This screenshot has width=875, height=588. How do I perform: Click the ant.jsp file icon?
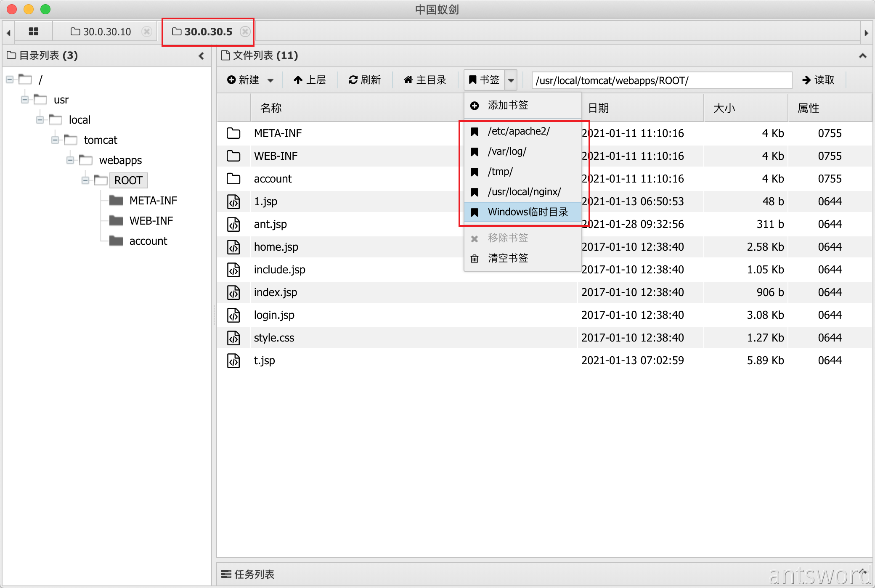coord(233,224)
